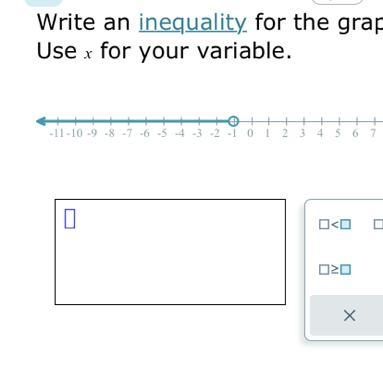Insert the less-than inequality template
This screenshot has height=383, width=383.
[335, 224]
